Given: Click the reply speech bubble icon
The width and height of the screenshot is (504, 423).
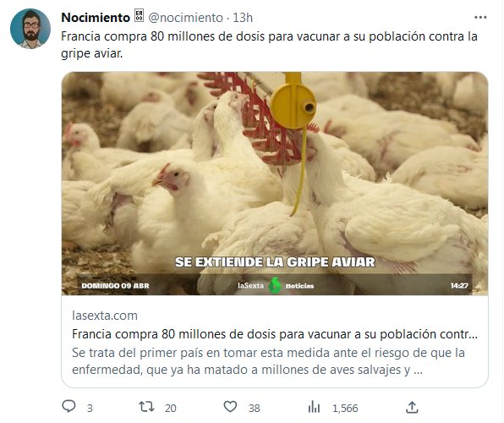Looking at the screenshot, I should click(x=68, y=407).
